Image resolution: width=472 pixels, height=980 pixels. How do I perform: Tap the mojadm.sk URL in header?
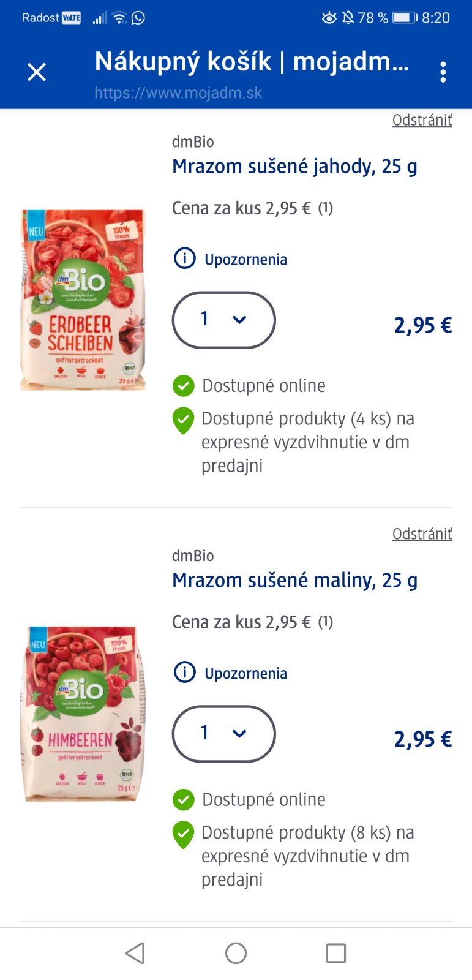tap(178, 93)
